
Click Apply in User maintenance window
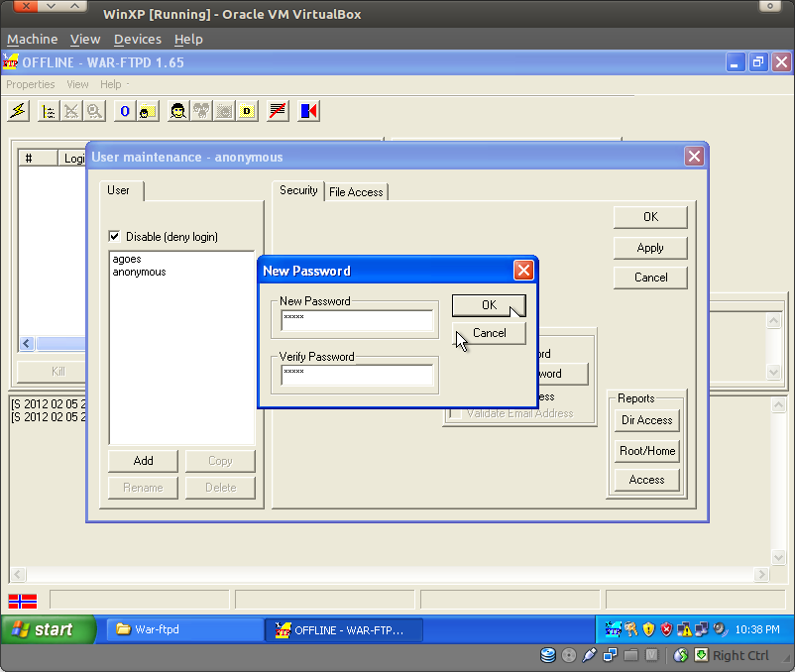point(650,248)
